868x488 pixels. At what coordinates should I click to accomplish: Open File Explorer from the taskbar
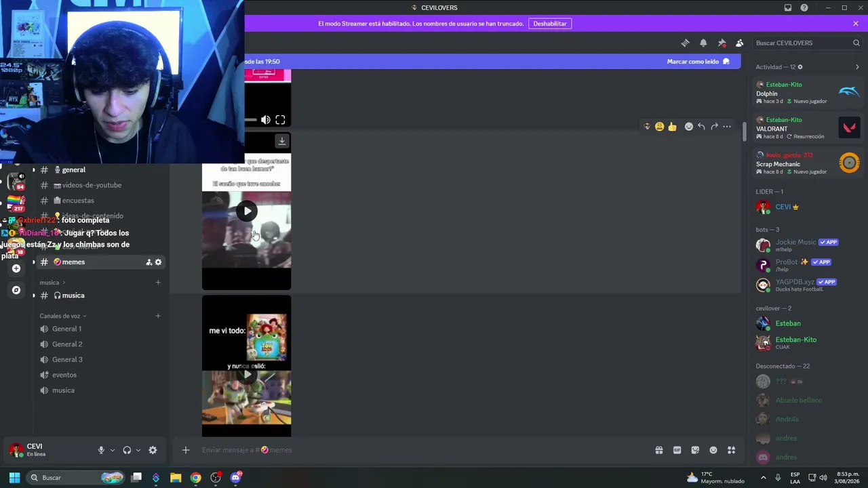176,478
